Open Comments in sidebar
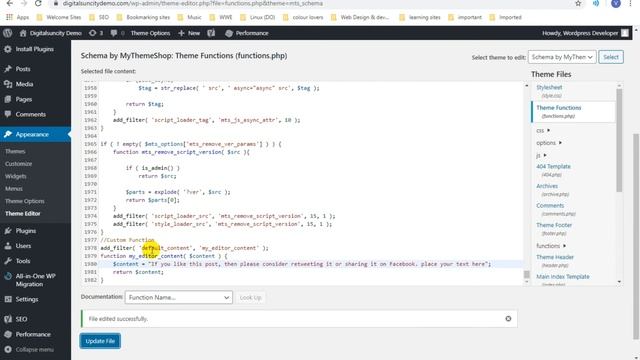The height and width of the screenshot is (360, 640). 31,114
